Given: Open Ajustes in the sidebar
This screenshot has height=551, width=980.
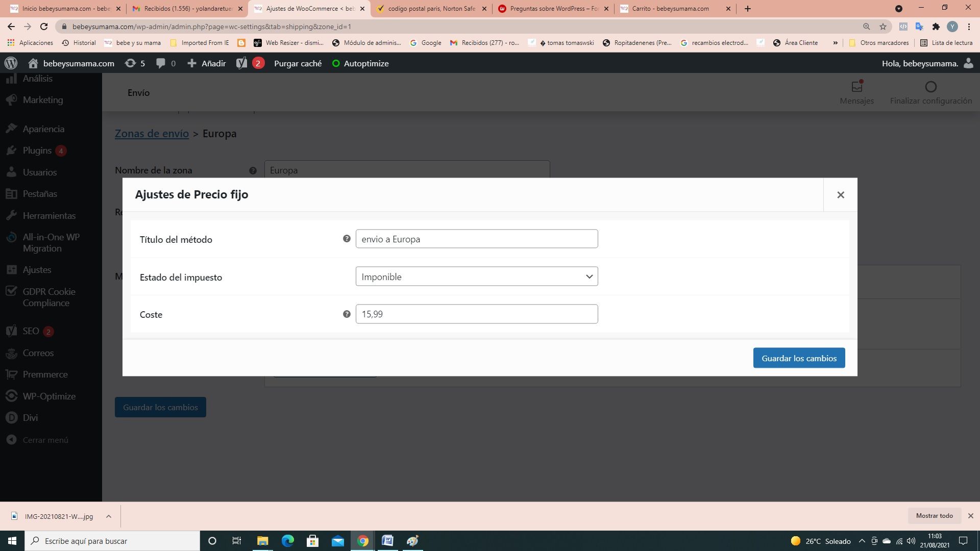Looking at the screenshot, I should click(x=37, y=270).
